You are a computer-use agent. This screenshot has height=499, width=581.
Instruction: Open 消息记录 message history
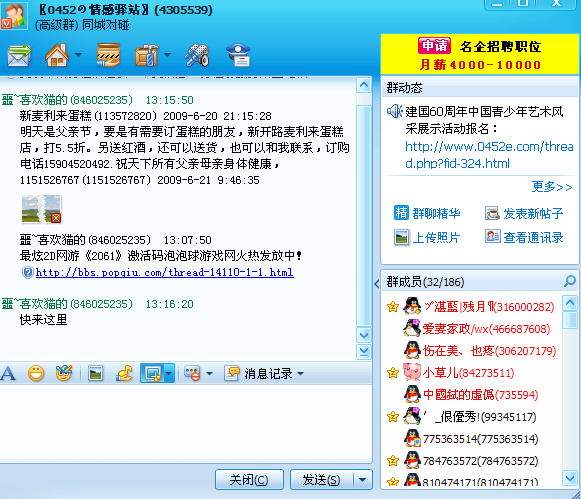point(259,373)
